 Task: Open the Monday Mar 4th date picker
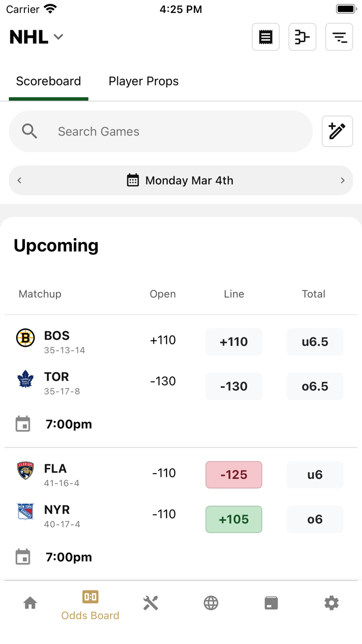coord(180,180)
